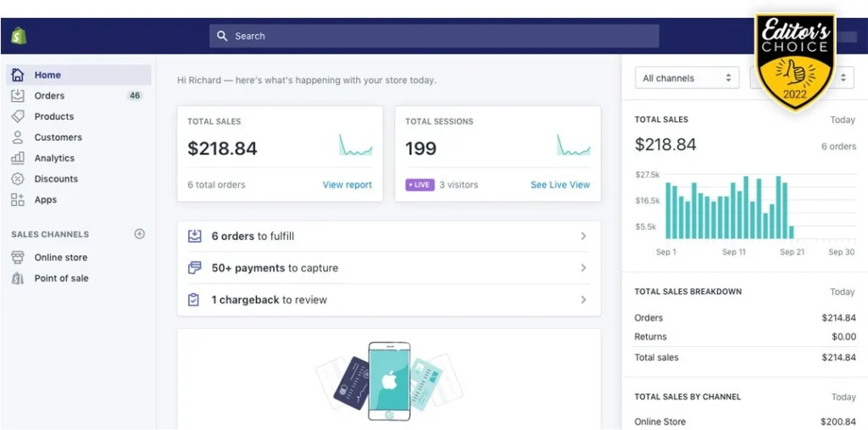Click the See Live View link
The width and height of the screenshot is (868, 430).
pyautogui.click(x=559, y=185)
